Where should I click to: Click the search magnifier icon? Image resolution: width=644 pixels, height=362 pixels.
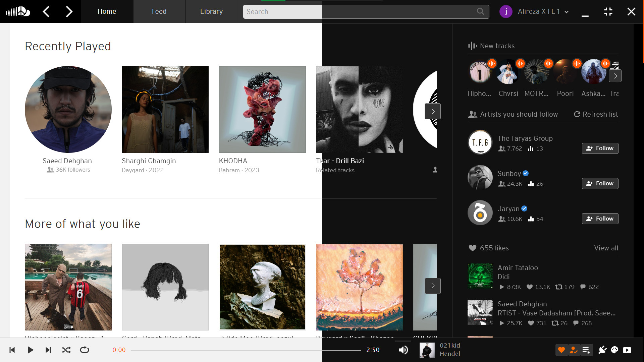pyautogui.click(x=480, y=11)
